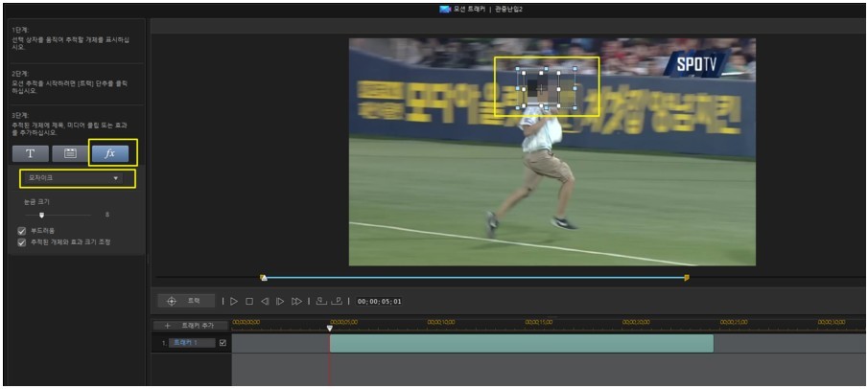This screenshot has width=868, height=389.
Task: Click the timecode field 00;00;05;01
Action: point(380,301)
